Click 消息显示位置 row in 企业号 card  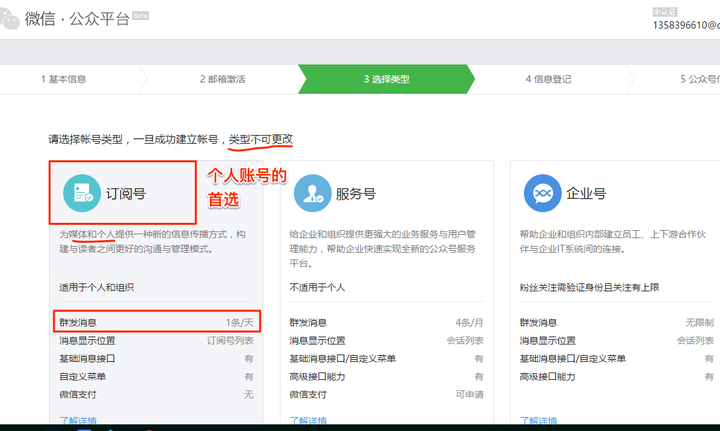[x=617, y=341]
